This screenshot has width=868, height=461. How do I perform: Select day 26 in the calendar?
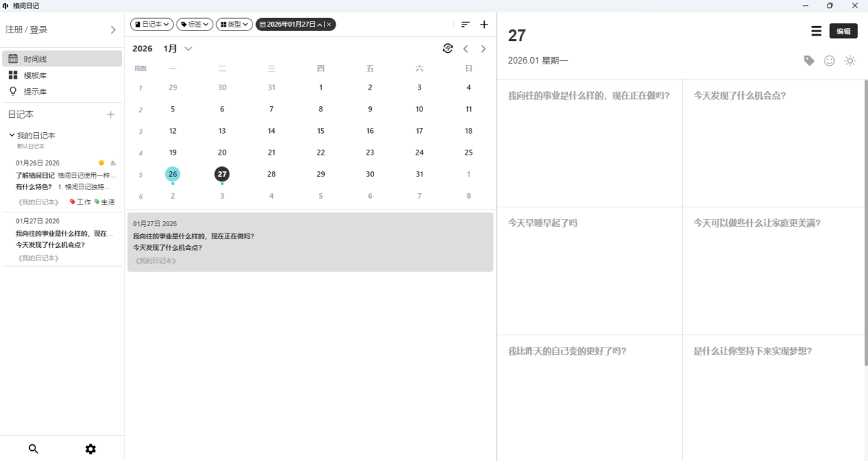click(172, 174)
